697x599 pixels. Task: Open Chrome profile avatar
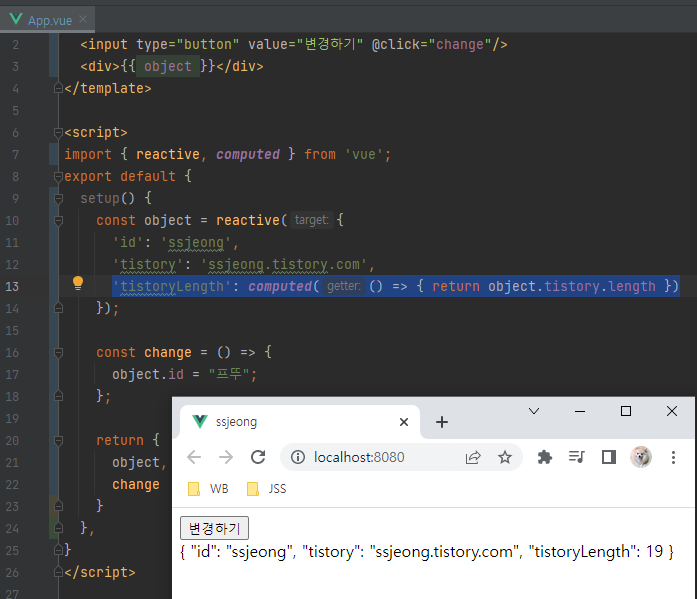[641, 457]
